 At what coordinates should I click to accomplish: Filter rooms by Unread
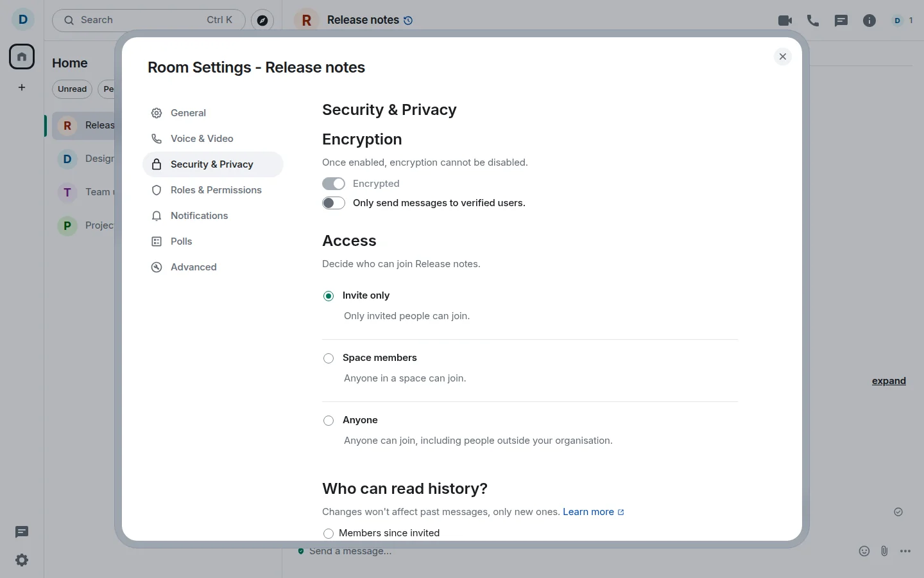click(x=73, y=89)
